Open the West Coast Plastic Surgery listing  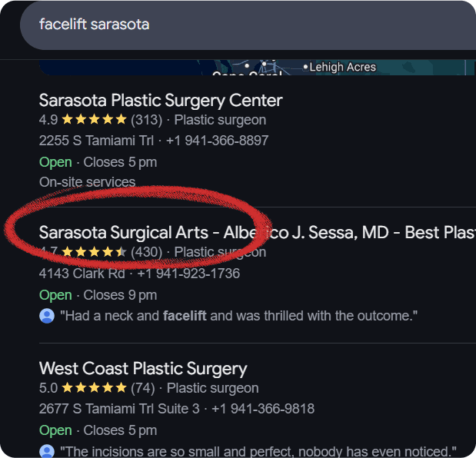(143, 369)
